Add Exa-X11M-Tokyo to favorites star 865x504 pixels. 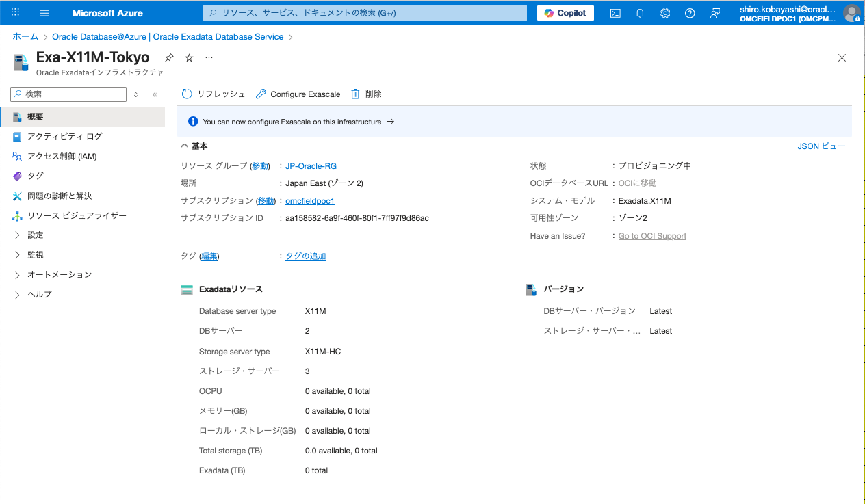(189, 58)
